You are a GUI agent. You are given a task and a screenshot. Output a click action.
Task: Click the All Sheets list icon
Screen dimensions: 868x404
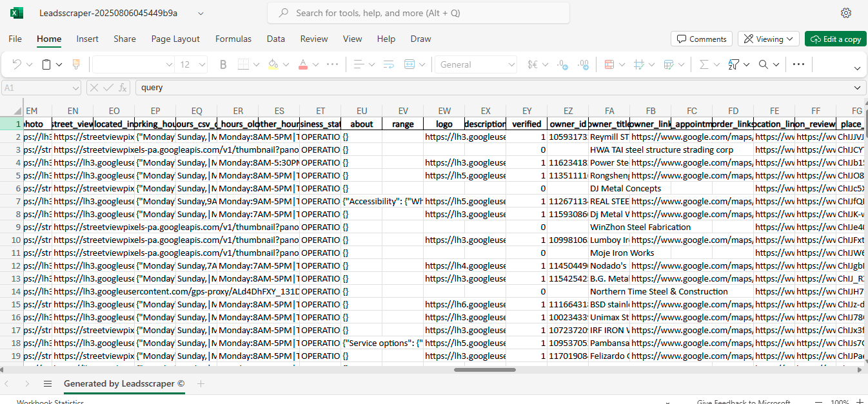(x=47, y=383)
